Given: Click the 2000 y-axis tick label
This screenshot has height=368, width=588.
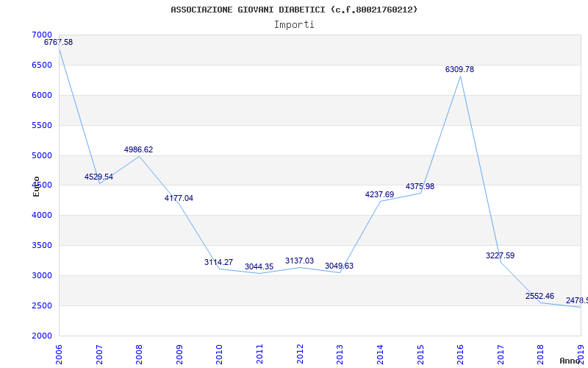Looking at the screenshot, I should click(x=42, y=336).
